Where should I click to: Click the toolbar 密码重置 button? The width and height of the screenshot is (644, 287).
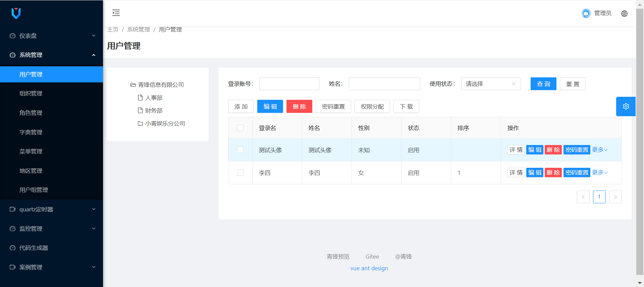[333, 106]
